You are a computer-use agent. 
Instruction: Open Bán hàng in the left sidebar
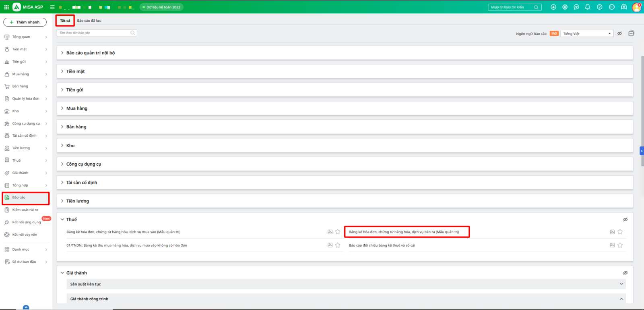20,86
